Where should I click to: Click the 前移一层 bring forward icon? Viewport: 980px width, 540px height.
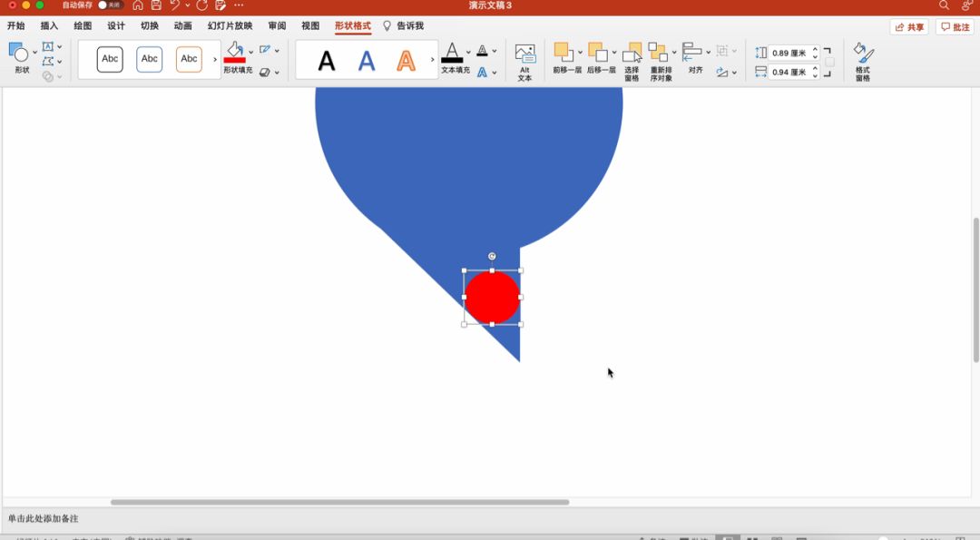click(x=563, y=52)
